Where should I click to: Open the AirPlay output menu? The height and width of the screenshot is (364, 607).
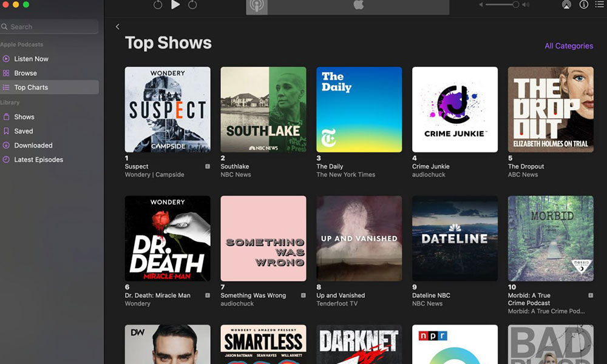(566, 5)
